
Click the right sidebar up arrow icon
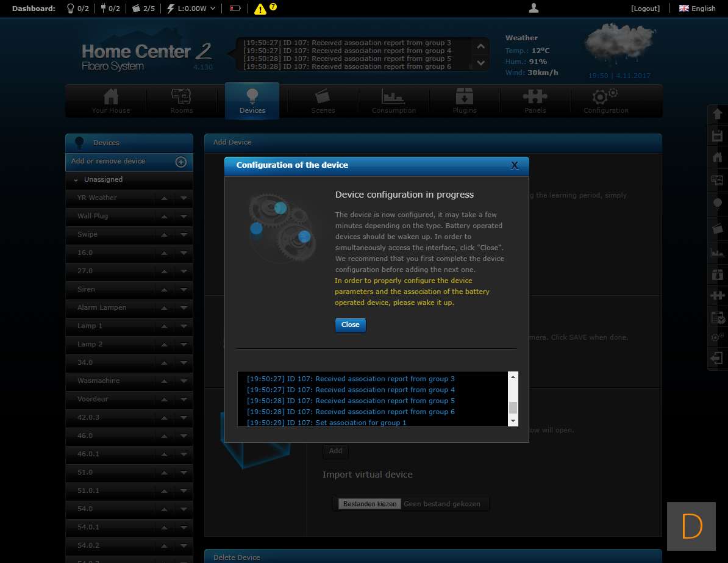[x=717, y=114]
